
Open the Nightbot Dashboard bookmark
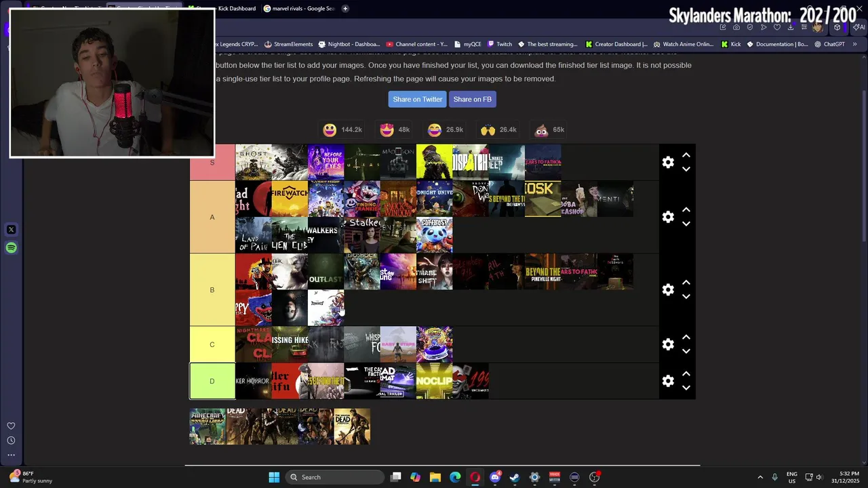click(x=349, y=44)
